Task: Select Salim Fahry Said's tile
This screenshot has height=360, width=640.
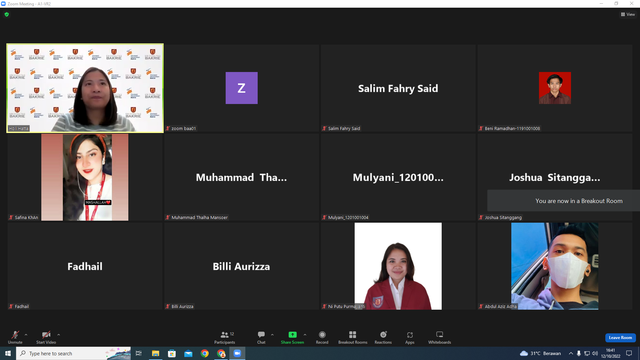Action: pyautogui.click(x=398, y=88)
